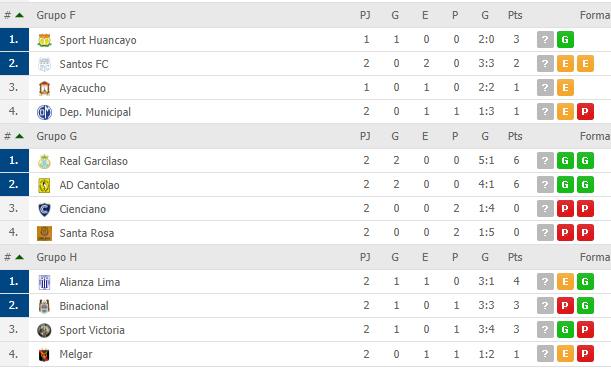Sort Grupo F by position arrow
The width and height of the screenshot is (611, 371).
[19, 15]
